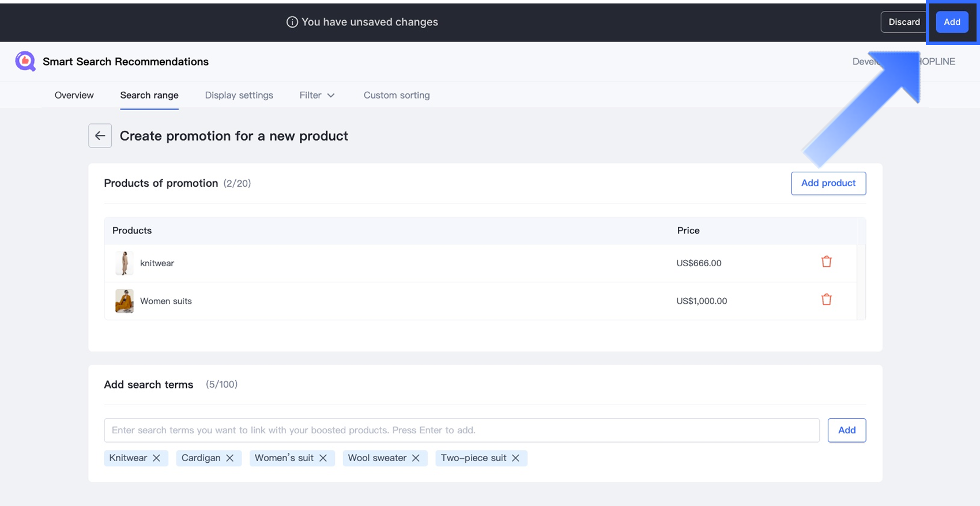Delete the Women suits product row
Viewport: 980px width, 506px height.
(826, 300)
